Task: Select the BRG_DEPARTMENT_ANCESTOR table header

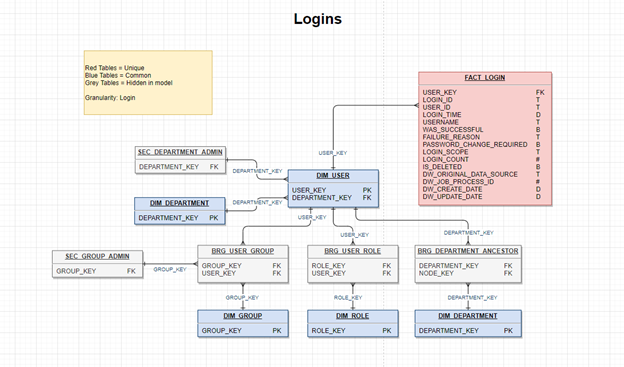Action: click(468, 251)
